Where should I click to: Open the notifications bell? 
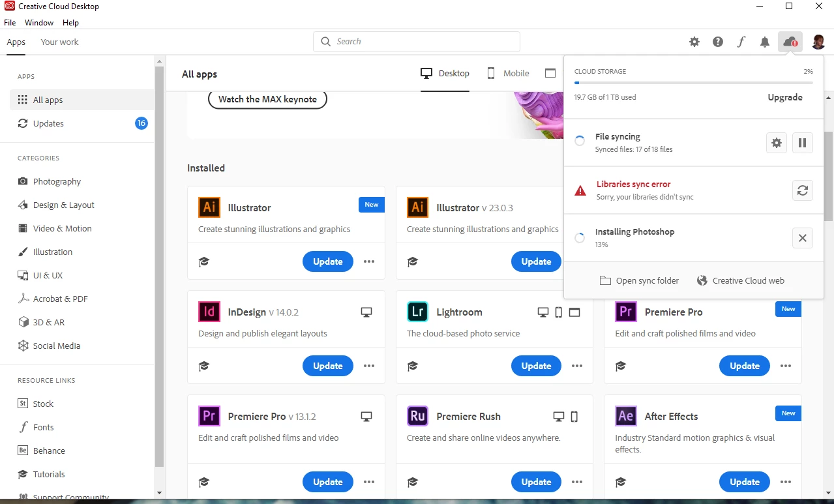(765, 42)
